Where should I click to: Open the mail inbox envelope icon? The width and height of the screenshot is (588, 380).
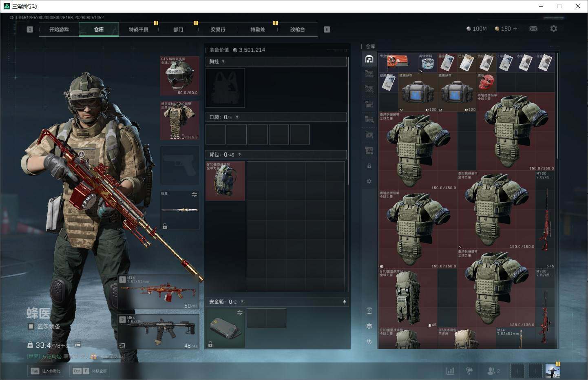click(533, 29)
